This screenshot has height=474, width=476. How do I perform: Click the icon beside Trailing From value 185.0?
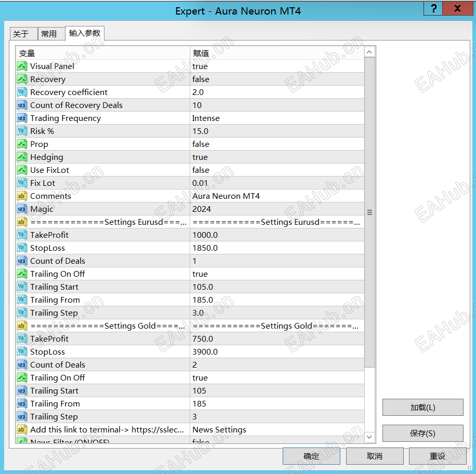[x=22, y=300]
